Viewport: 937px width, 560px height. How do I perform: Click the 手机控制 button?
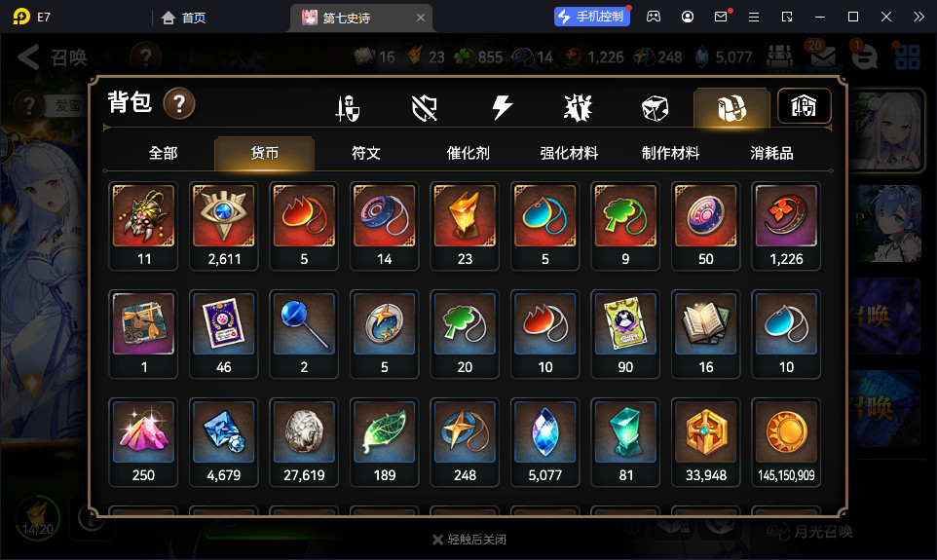click(x=591, y=17)
